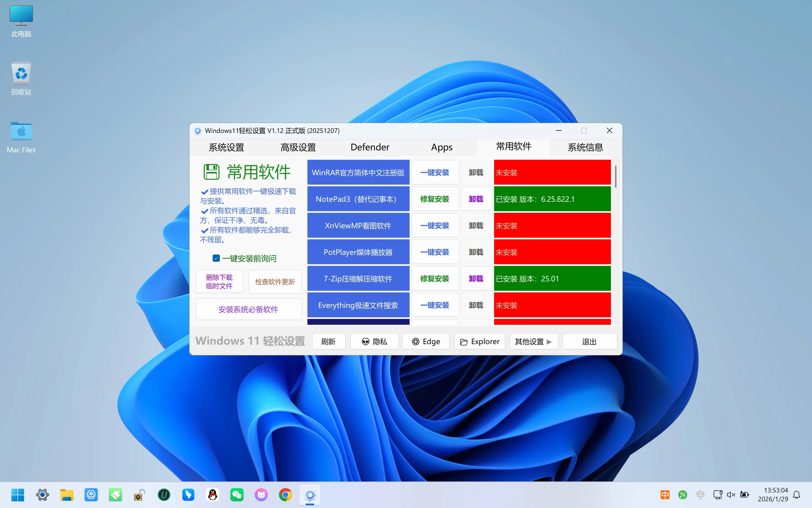
Task: Open QQ penguin icon in taskbar
Action: 212,494
